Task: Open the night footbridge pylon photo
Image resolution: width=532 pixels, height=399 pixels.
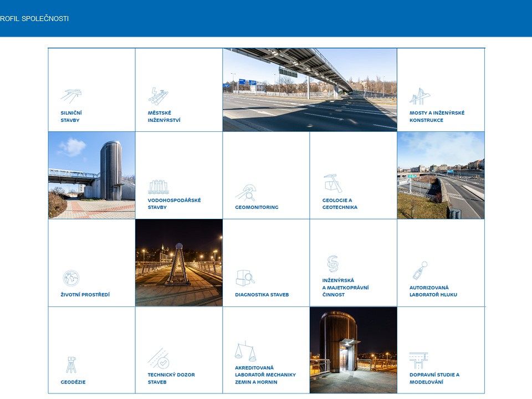Action: point(179,263)
